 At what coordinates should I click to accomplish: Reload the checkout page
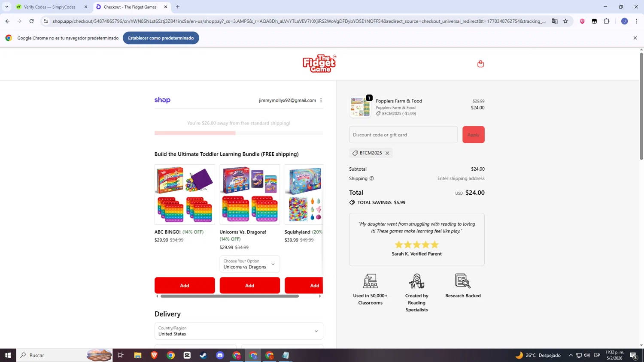(x=31, y=21)
